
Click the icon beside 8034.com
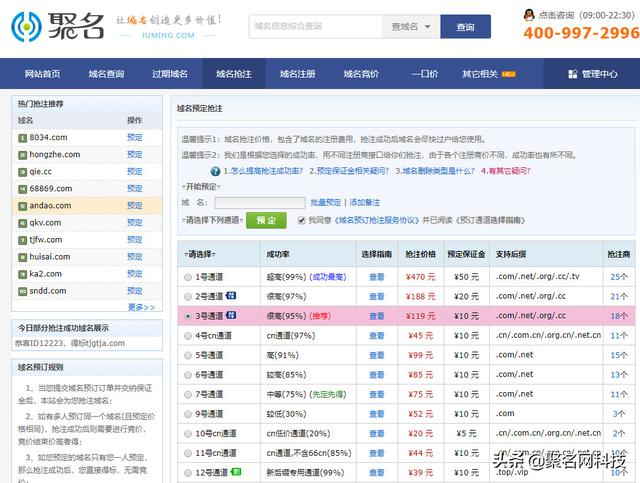tap(22, 138)
